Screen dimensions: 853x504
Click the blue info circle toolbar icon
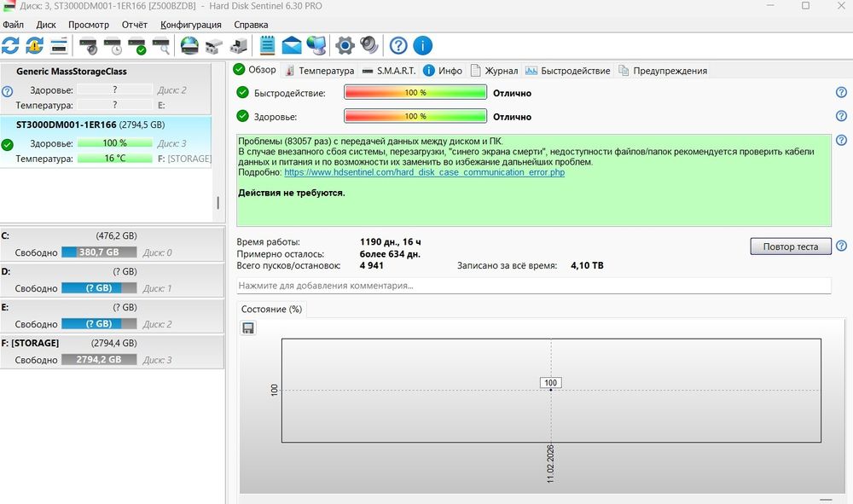click(x=423, y=46)
